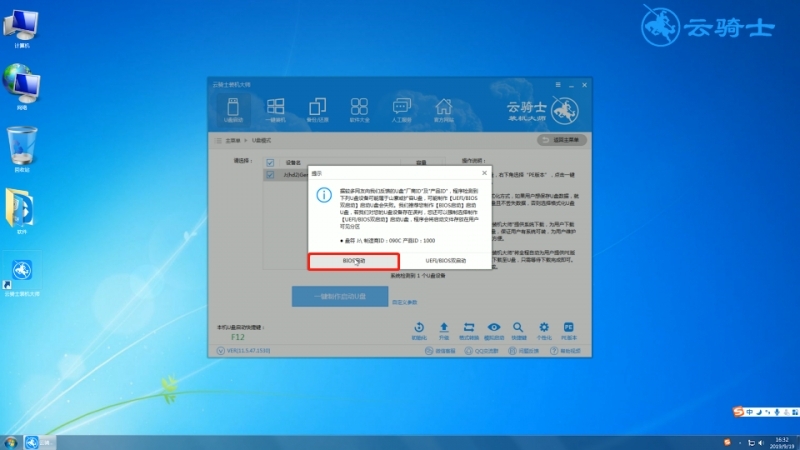Click the Sogou input method S icon
This screenshot has height=450, width=800.
[738, 412]
